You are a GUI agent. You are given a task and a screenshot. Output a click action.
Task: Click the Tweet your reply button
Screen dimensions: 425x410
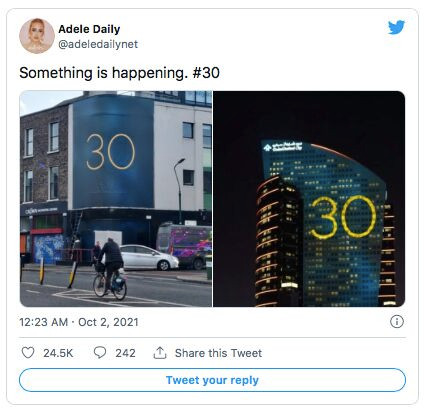(x=212, y=380)
